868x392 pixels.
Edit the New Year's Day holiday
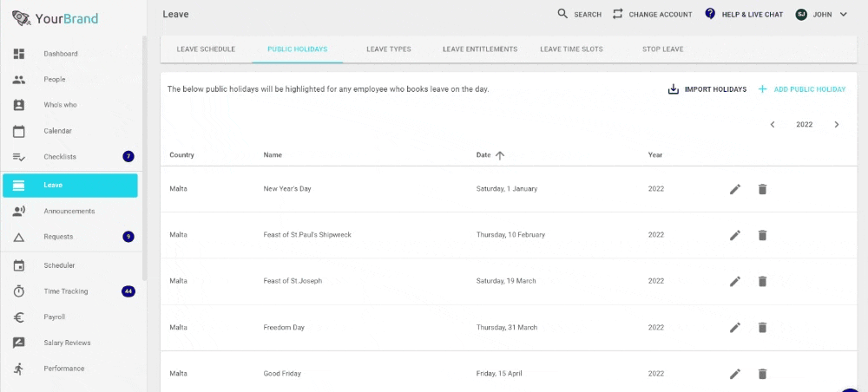coord(734,189)
